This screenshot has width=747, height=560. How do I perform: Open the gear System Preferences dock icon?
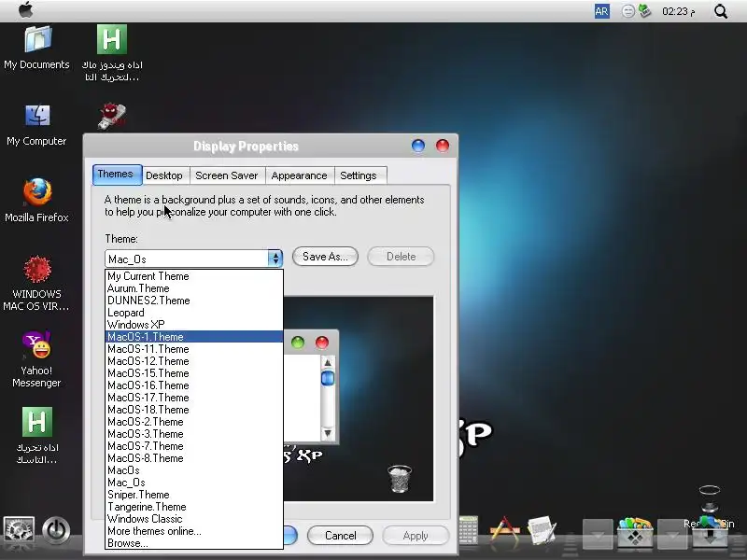(19, 530)
